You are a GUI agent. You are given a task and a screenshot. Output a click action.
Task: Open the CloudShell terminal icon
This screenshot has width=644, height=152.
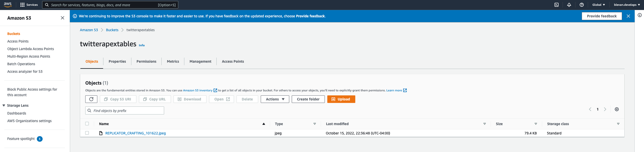coord(556,5)
